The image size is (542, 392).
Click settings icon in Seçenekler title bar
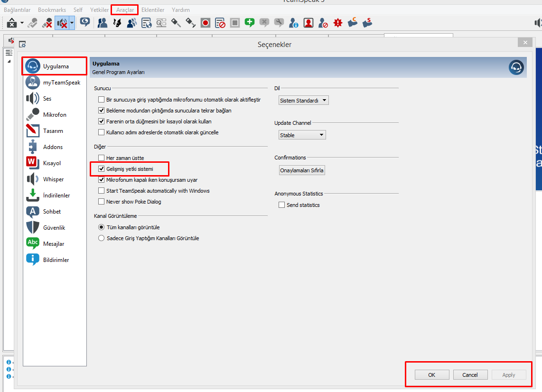pos(22,44)
